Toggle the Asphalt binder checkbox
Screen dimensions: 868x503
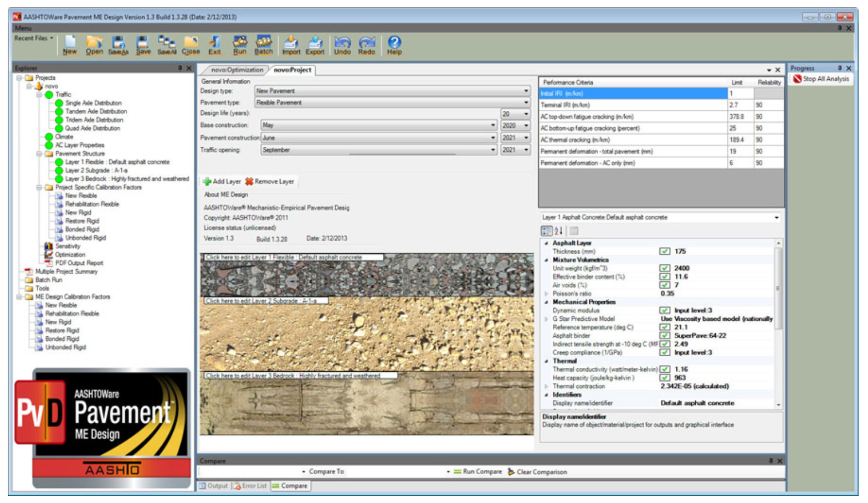(665, 336)
